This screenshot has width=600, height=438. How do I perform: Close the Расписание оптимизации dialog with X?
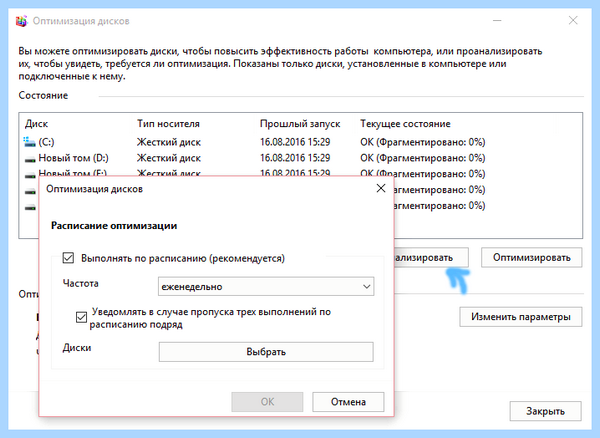(381, 188)
